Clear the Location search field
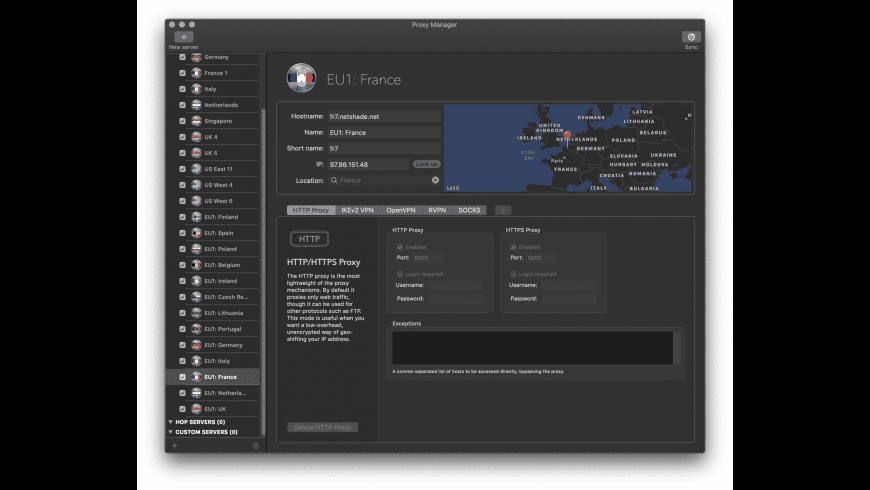 [x=435, y=180]
